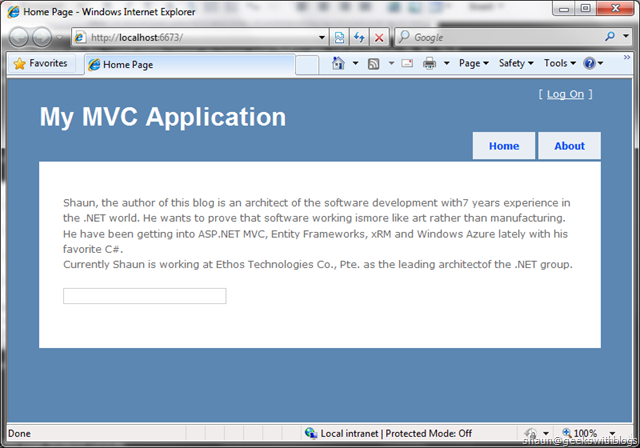Image resolution: width=640 pixels, height=448 pixels.
Task: Click the Read Mail envelope icon
Action: click(407, 63)
